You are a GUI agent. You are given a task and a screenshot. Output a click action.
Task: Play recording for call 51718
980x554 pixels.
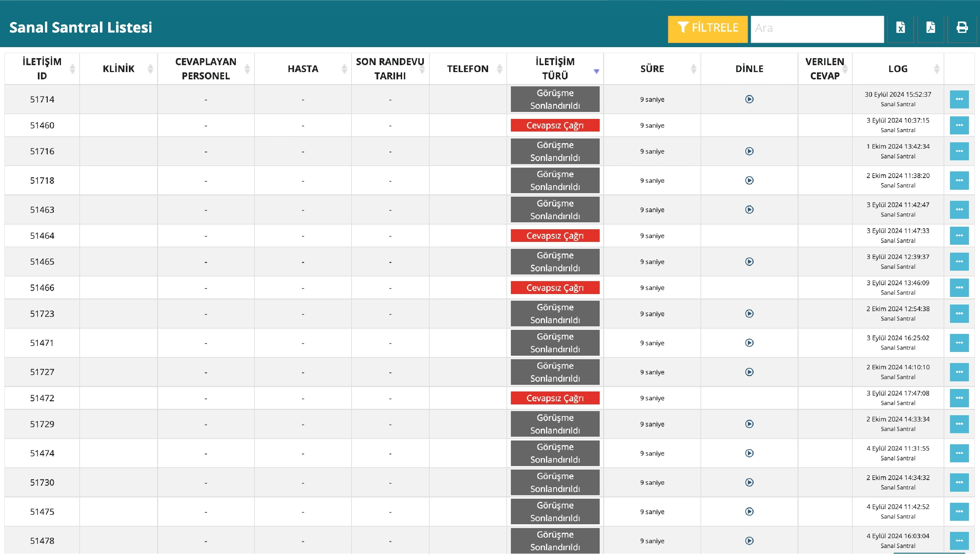(x=749, y=180)
